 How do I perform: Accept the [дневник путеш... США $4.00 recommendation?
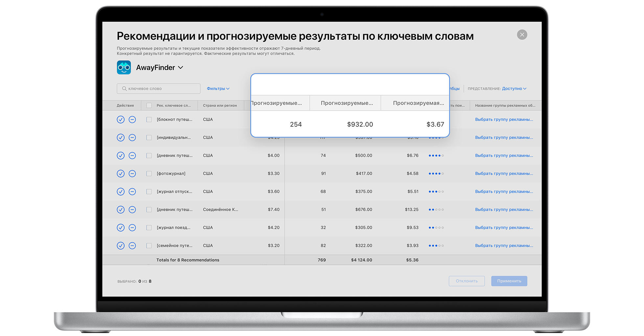121,156
